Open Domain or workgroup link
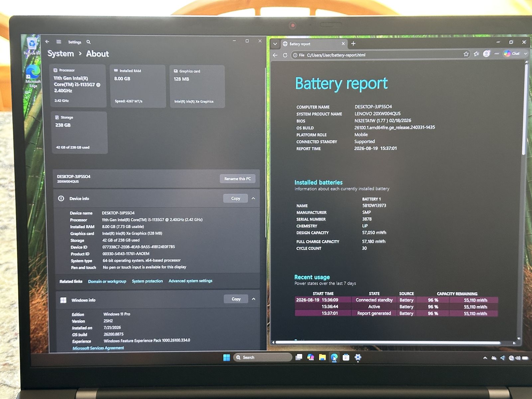This screenshot has width=532, height=399. click(x=107, y=281)
